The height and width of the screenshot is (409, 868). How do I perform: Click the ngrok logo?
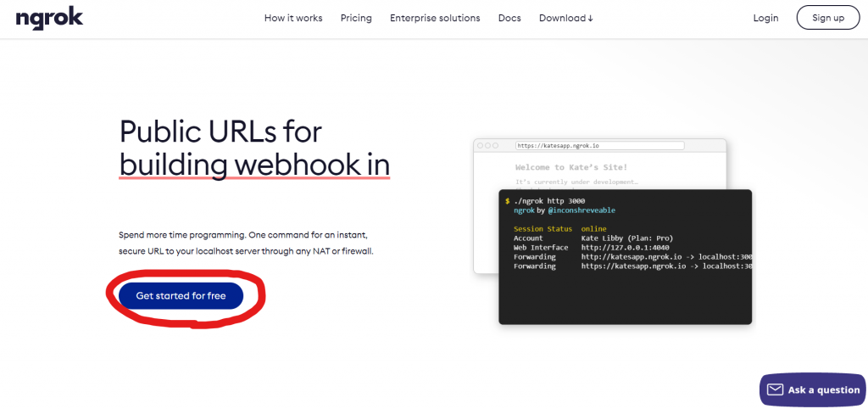point(49,19)
